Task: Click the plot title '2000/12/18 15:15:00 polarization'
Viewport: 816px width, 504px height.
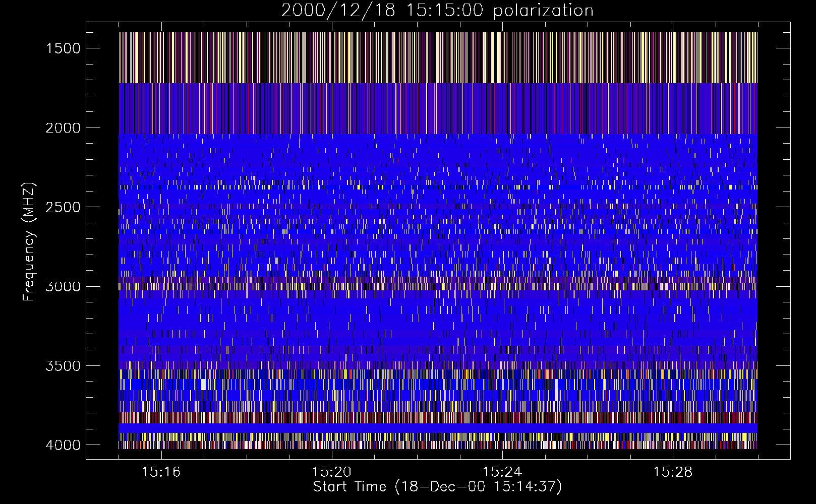Action: point(437,11)
